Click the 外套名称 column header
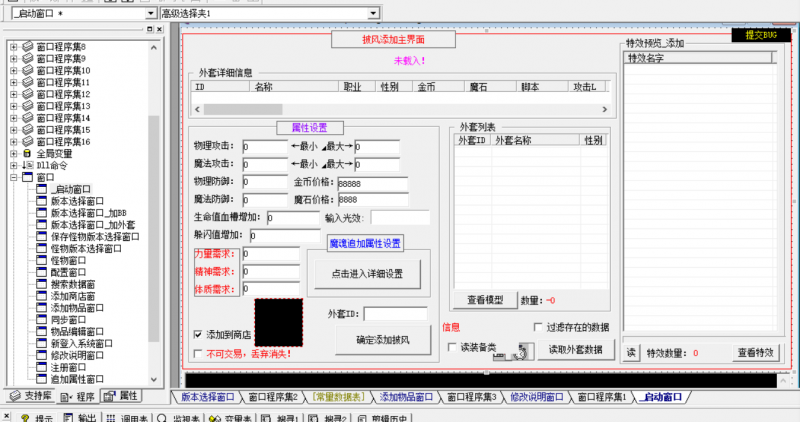Image resolution: width=800 pixels, height=422 pixels. click(535, 140)
